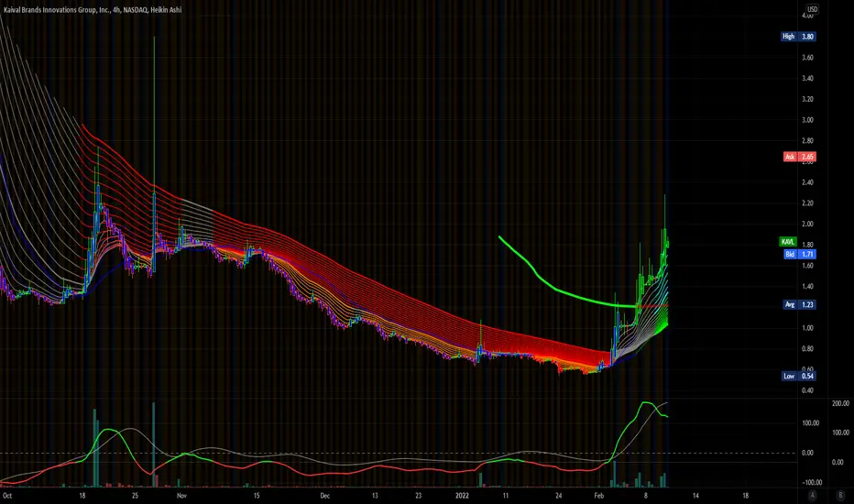Select the Low 0.54 price label

798,376
